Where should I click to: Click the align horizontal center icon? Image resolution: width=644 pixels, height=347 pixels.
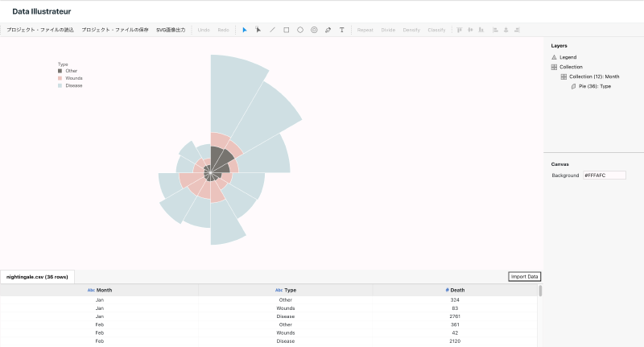(x=506, y=30)
